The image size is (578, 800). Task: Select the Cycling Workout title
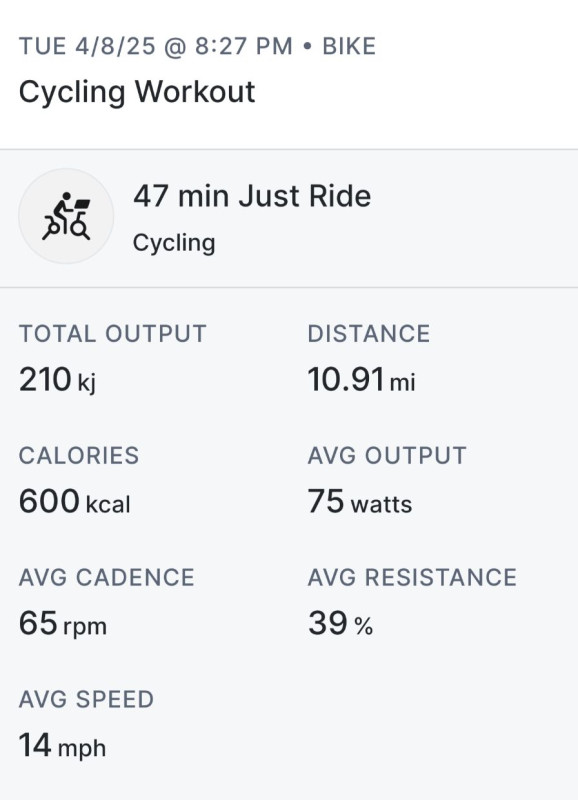(137, 92)
